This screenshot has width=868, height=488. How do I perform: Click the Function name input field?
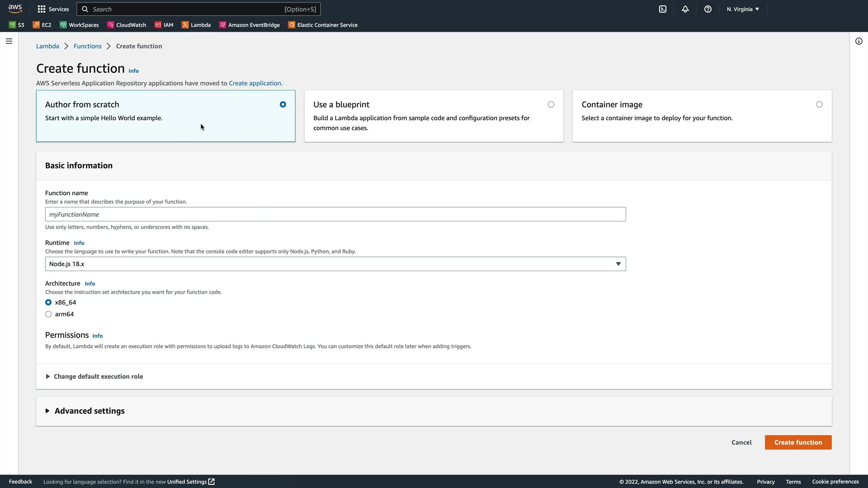(335, 214)
